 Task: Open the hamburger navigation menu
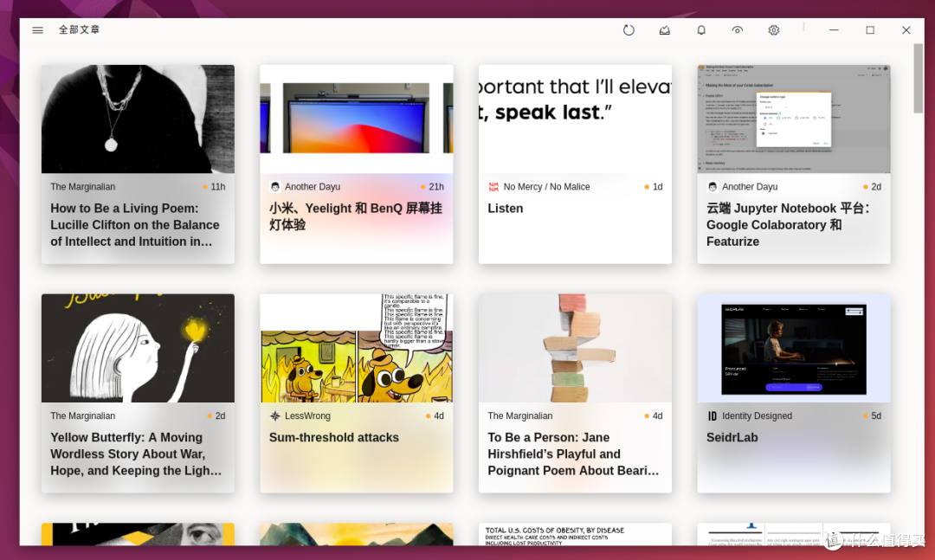(x=37, y=30)
